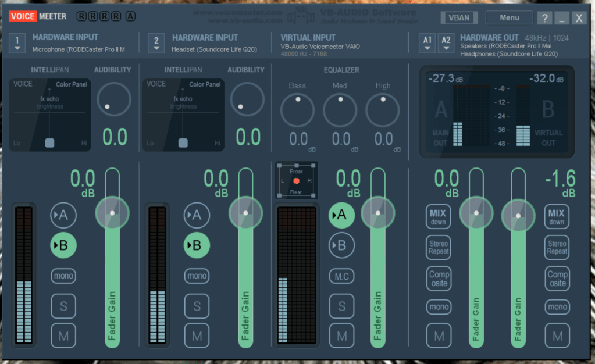Mute Hardware Input 1 strip

click(63, 336)
